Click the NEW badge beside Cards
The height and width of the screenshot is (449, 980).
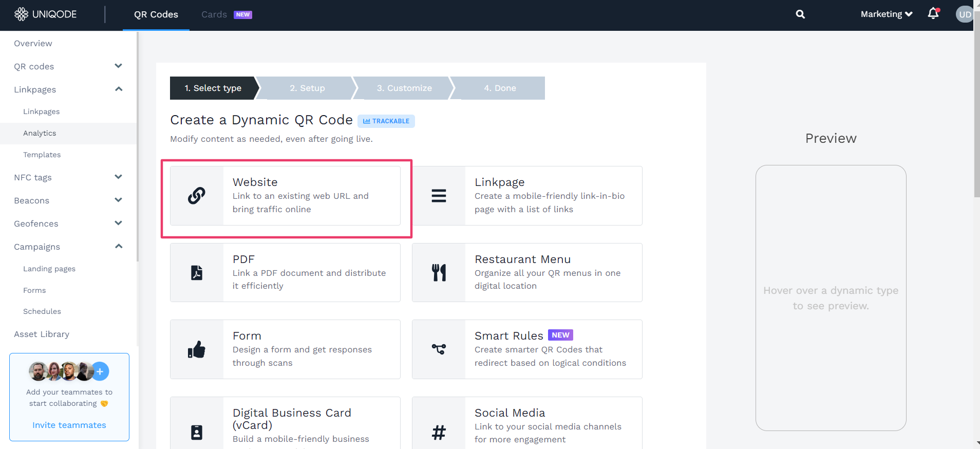(x=243, y=14)
